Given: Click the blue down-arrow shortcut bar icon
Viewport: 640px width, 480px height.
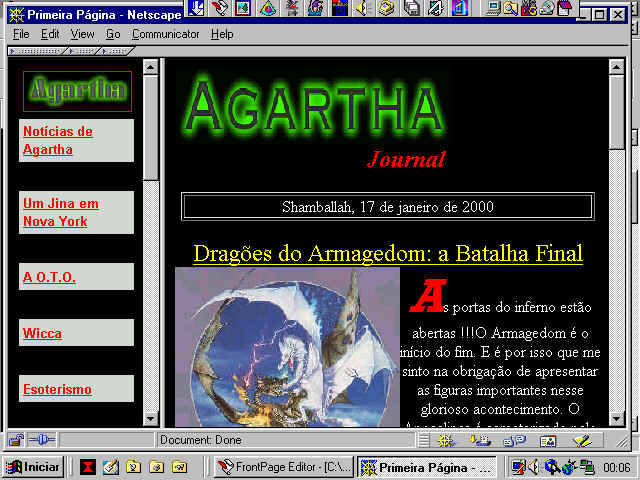Looking at the screenshot, I should point(196,7).
